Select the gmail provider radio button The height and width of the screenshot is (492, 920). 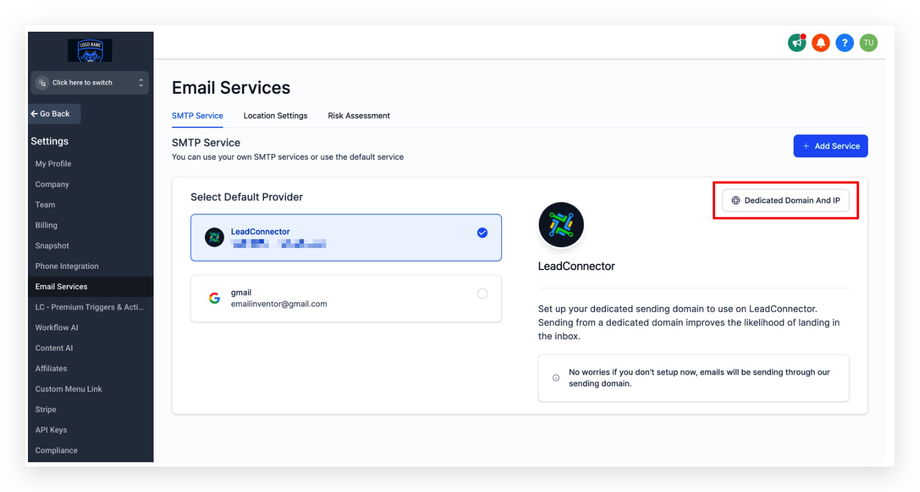(482, 293)
